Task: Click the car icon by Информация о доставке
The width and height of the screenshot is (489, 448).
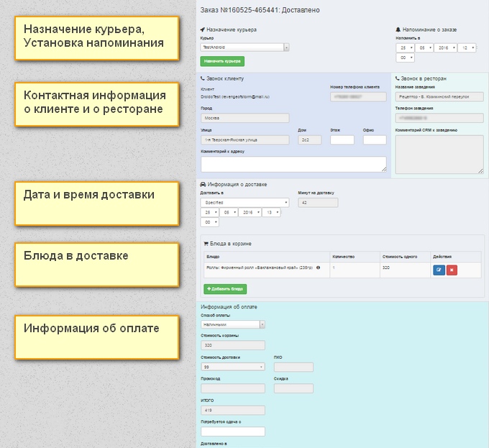Action: tap(203, 185)
